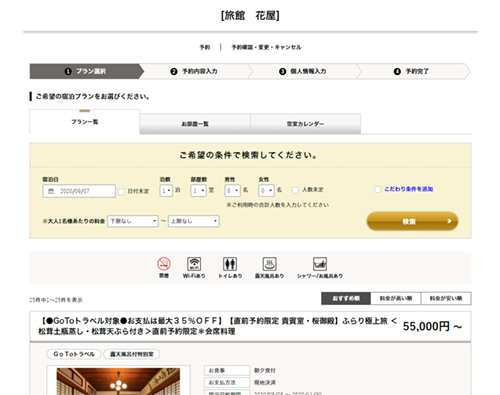The image size is (500, 395).
Task: Open the 男性 guest count dropdown
Action: [x=232, y=191]
